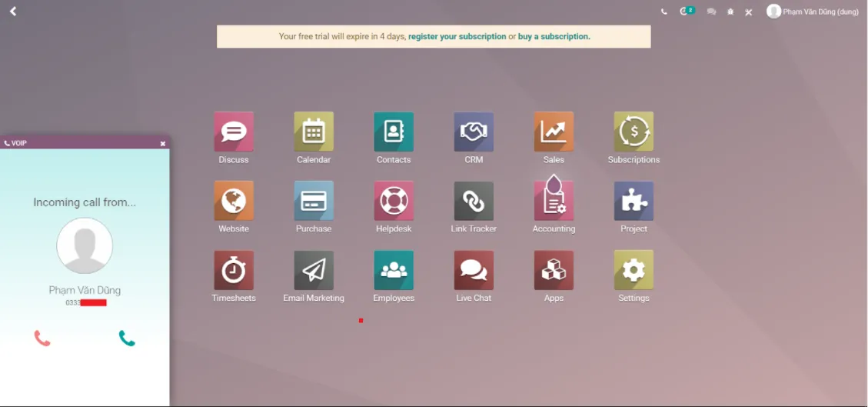Image resolution: width=868 pixels, height=407 pixels.
Task: Launch the Sales app
Action: (554, 132)
